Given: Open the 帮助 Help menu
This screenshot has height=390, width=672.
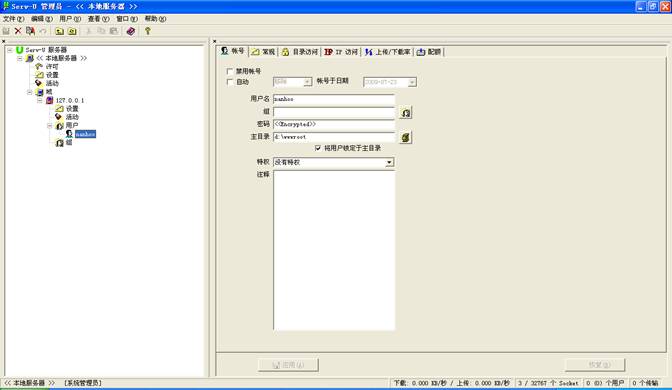Looking at the screenshot, I should pyautogui.click(x=155, y=19).
